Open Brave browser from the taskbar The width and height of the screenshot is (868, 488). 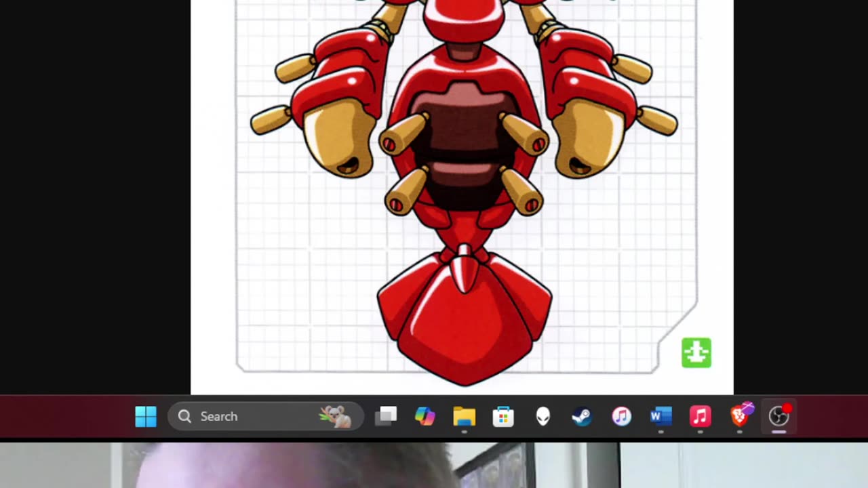coord(741,415)
